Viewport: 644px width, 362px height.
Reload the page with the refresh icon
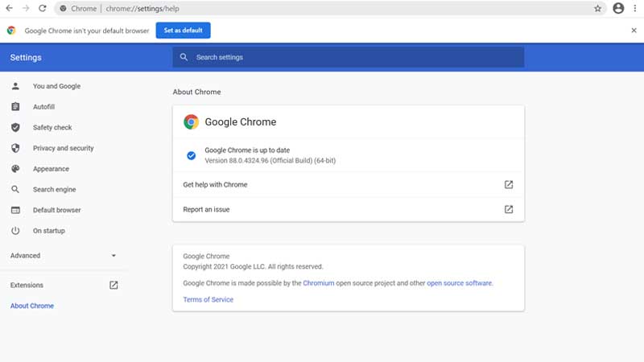[43, 8]
